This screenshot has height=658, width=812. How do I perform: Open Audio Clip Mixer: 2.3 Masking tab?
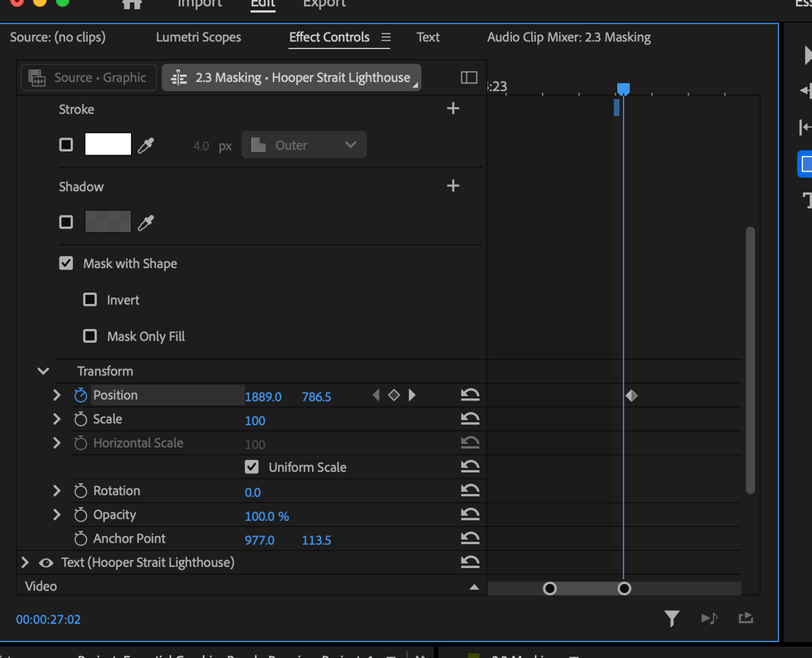[569, 37]
